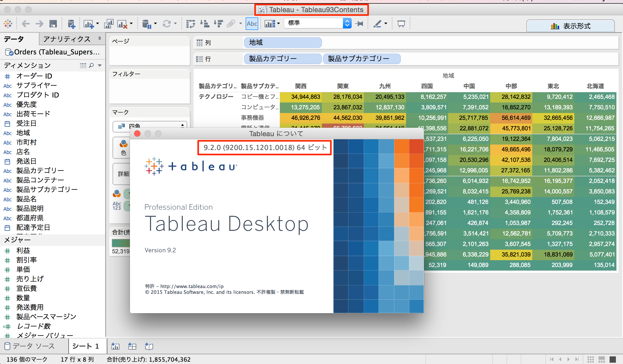Viewport: 623px width, 364px height.
Task: Create a new dashboard
Action: [x=132, y=346]
